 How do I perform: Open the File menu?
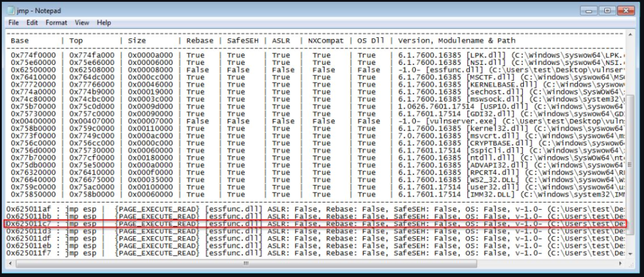click(x=14, y=23)
